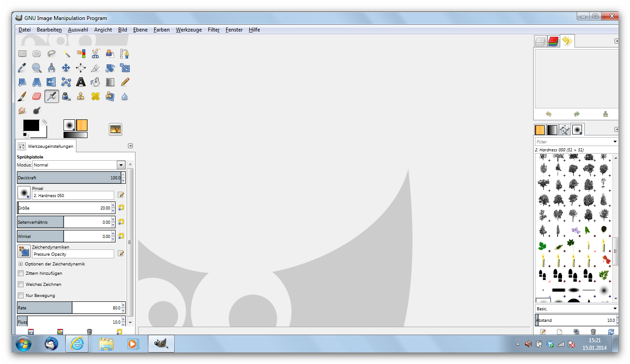Select the Paths tool
Viewport: 630px width, 364px height.
click(125, 54)
